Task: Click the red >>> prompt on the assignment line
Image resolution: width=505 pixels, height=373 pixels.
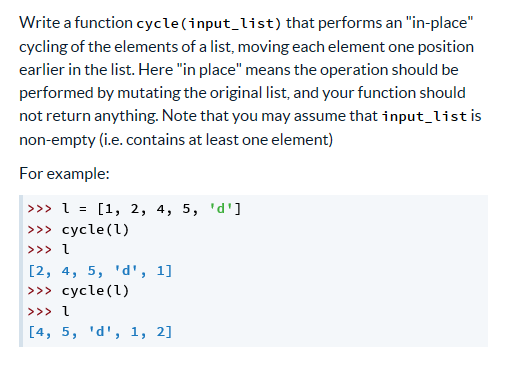Action: (x=40, y=209)
